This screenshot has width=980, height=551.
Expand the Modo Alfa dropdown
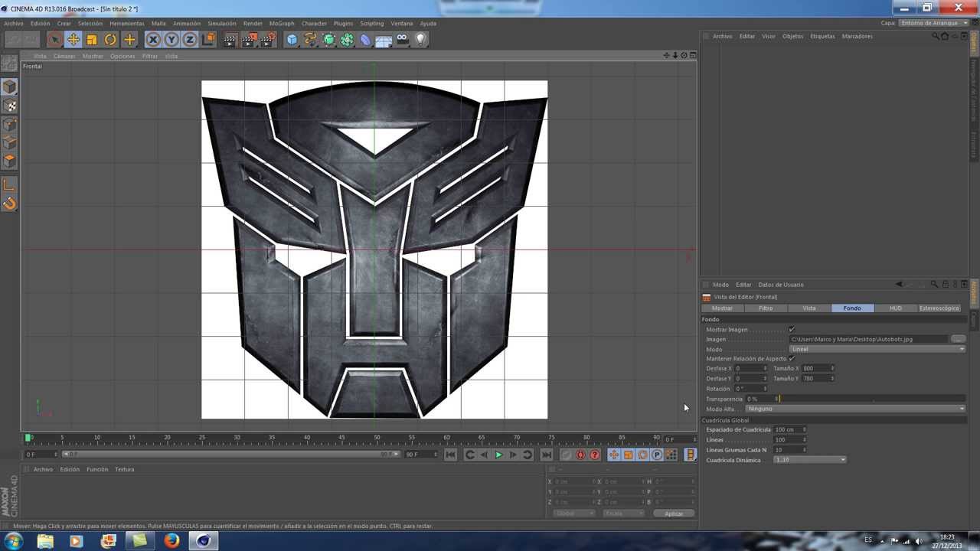click(855, 409)
